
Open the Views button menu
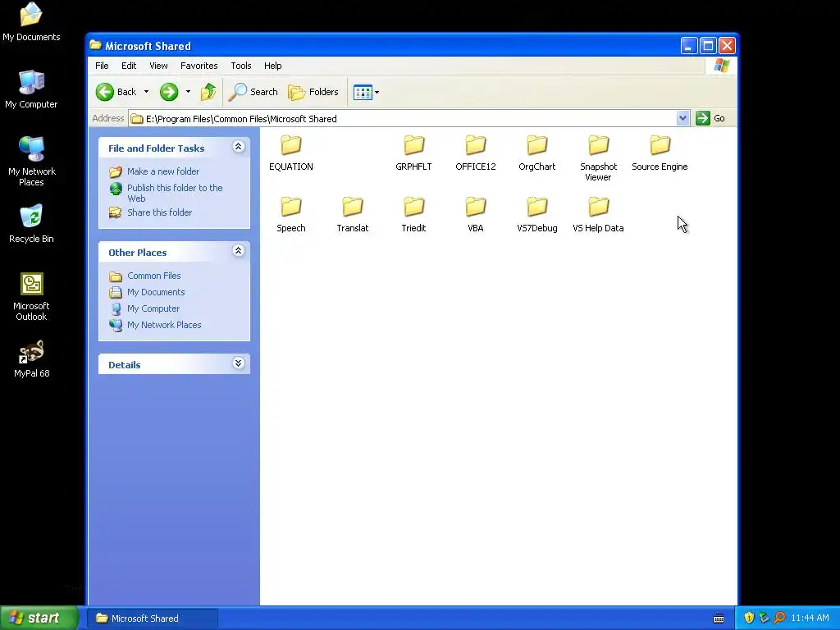367,92
